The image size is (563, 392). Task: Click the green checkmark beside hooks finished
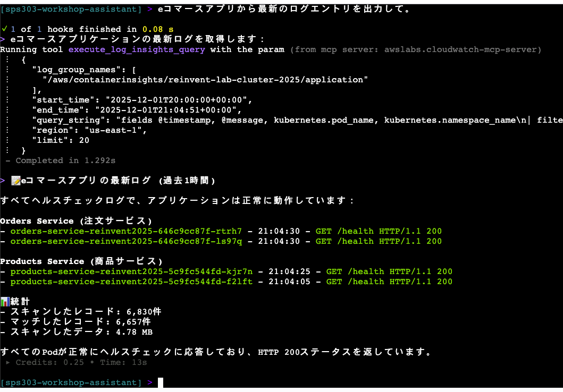5,29
